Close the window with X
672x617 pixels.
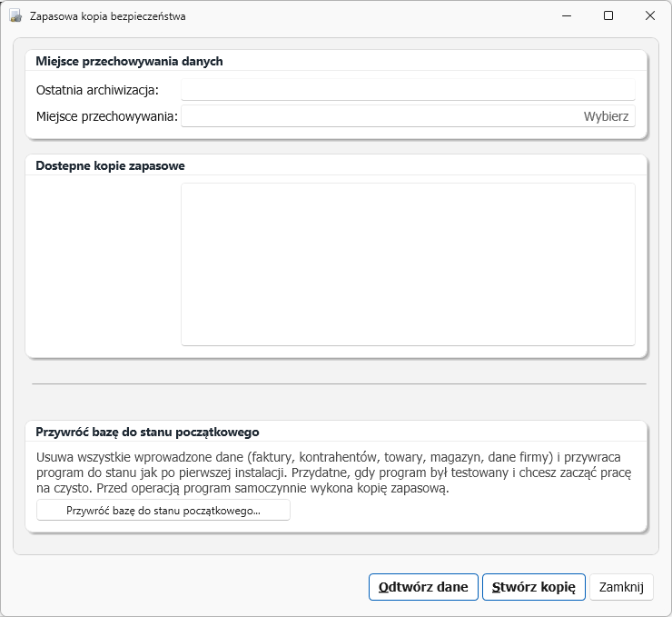pyautogui.click(x=649, y=15)
